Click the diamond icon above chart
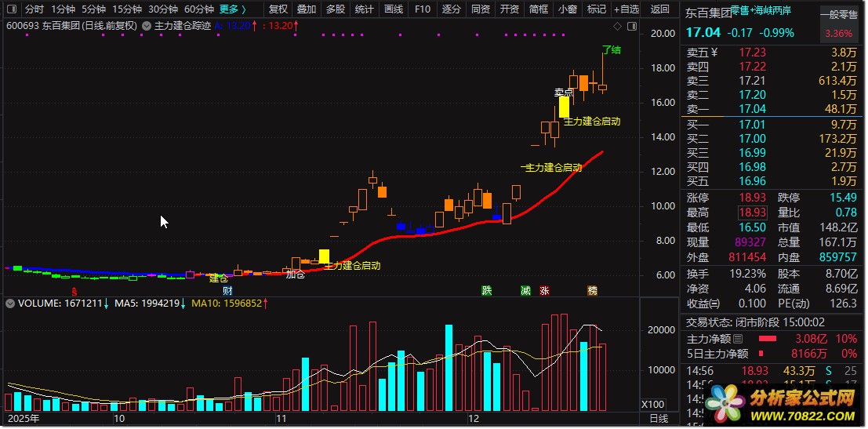This screenshot has height=429, width=868. tap(618, 26)
